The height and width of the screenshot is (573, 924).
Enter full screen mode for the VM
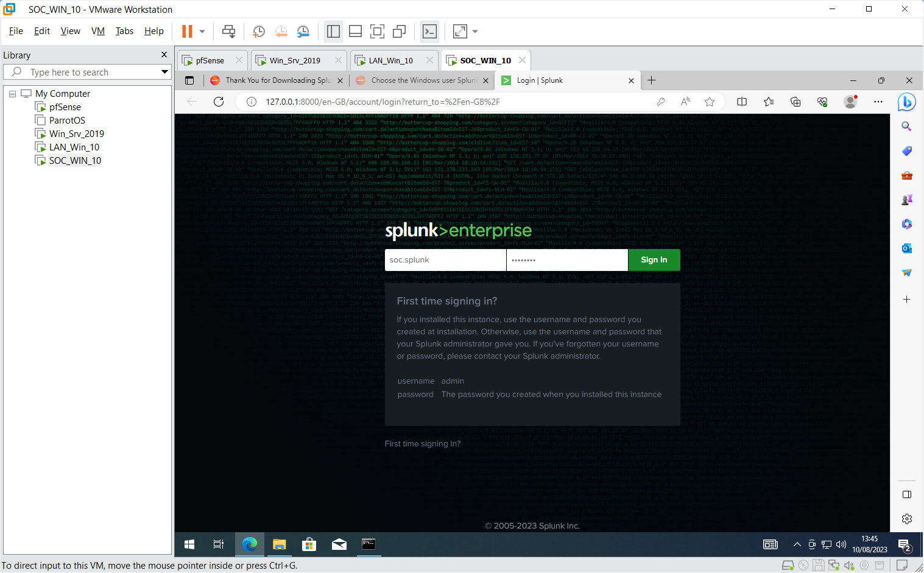coord(378,31)
